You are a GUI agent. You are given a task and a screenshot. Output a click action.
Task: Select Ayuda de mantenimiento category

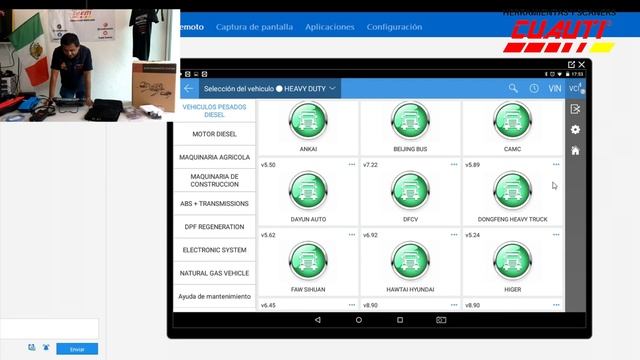click(214, 296)
